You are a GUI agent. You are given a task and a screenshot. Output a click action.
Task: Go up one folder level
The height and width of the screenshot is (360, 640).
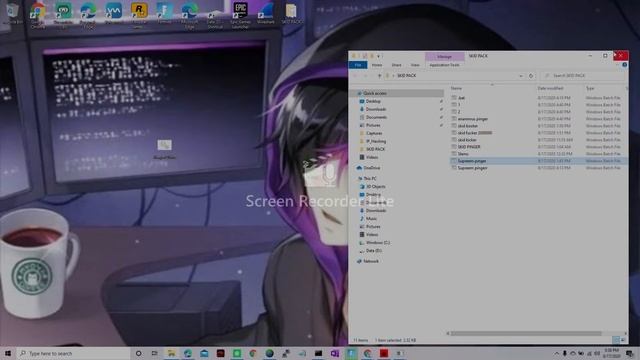[379, 76]
